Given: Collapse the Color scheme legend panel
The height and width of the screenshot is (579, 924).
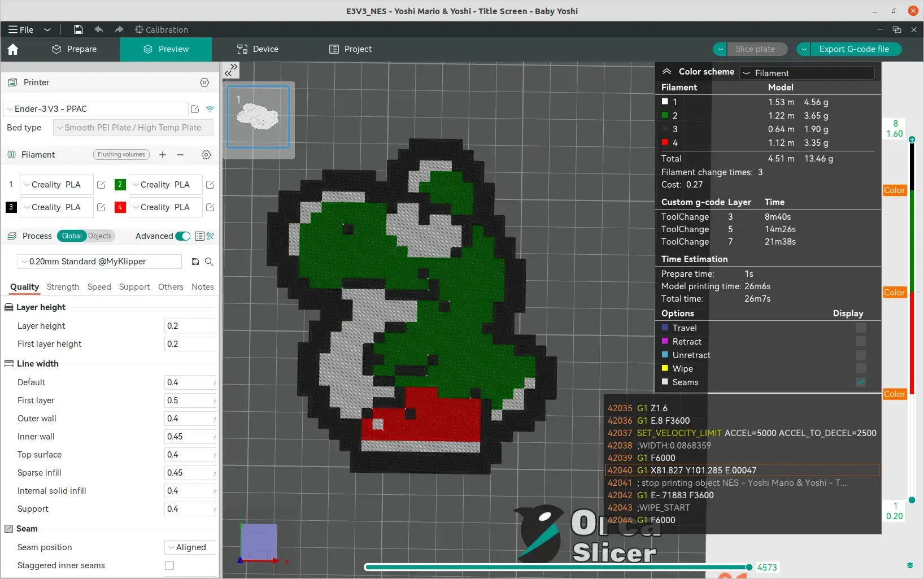Looking at the screenshot, I should tap(666, 72).
